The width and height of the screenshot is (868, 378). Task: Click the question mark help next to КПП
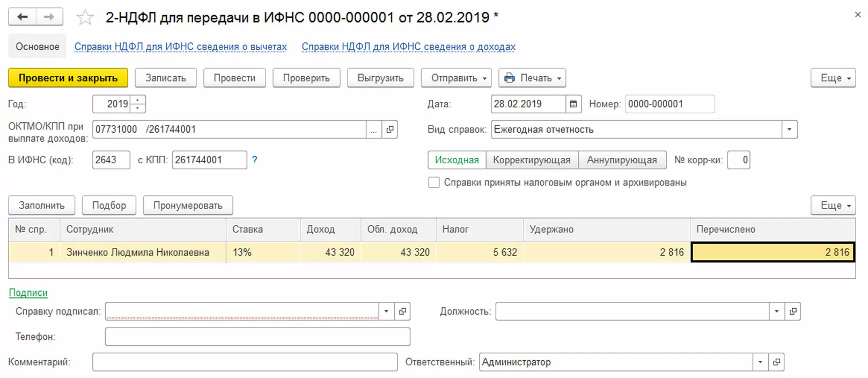coord(255,160)
